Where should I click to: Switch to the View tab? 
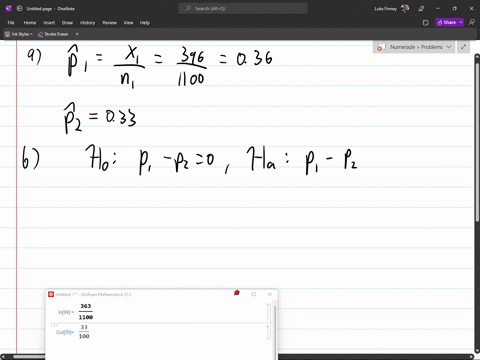coord(128,23)
